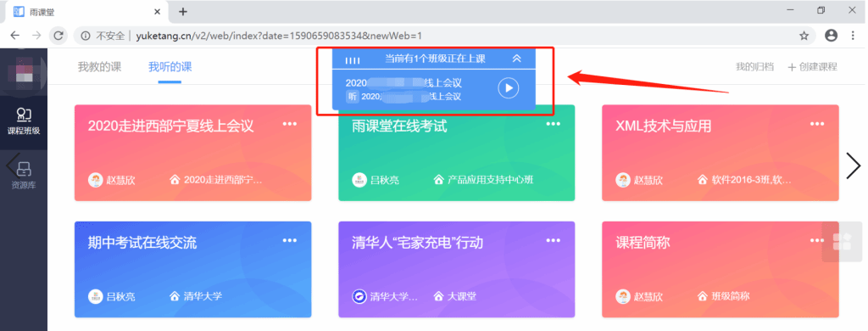Open Chrome three-dot menu
The width and height of the screenshot is (868, 331).
[853, 36]
